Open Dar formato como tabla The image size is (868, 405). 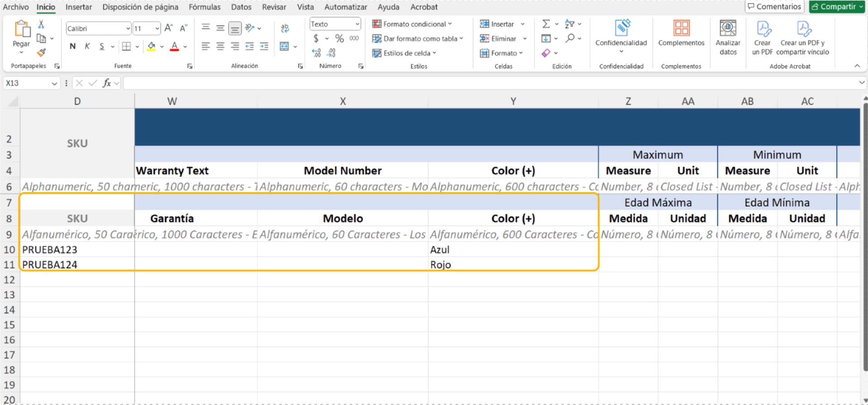[418, 38]
